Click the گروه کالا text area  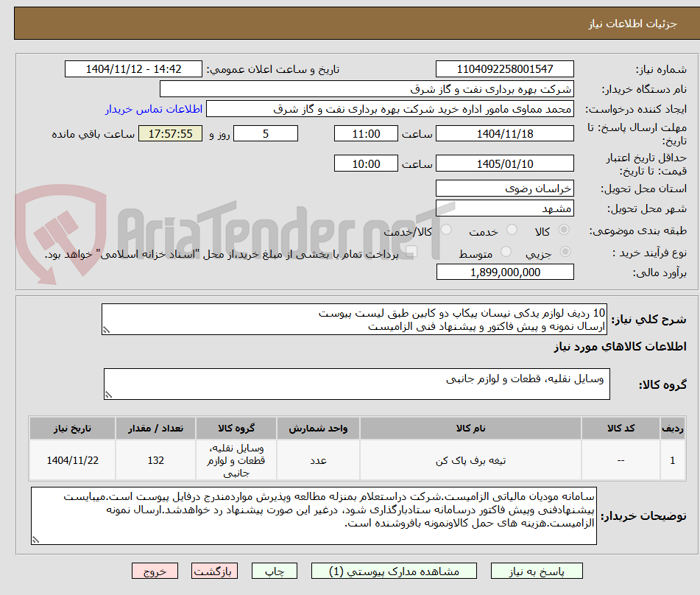[357, 384]
